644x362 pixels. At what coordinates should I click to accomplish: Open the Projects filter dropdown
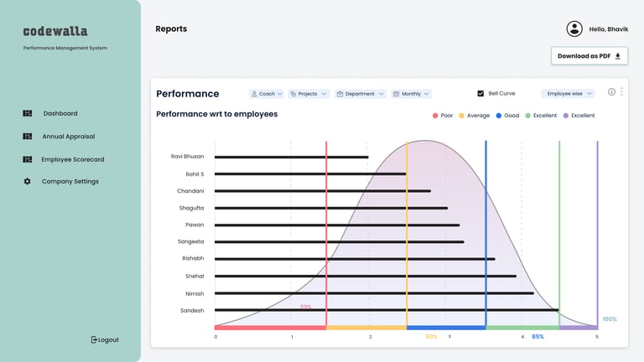308,94
